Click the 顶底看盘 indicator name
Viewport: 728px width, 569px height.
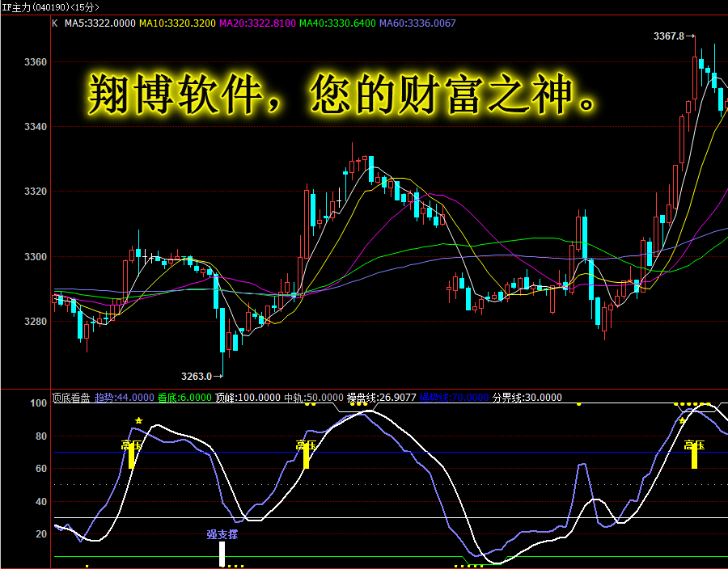[x=71, y=398]
